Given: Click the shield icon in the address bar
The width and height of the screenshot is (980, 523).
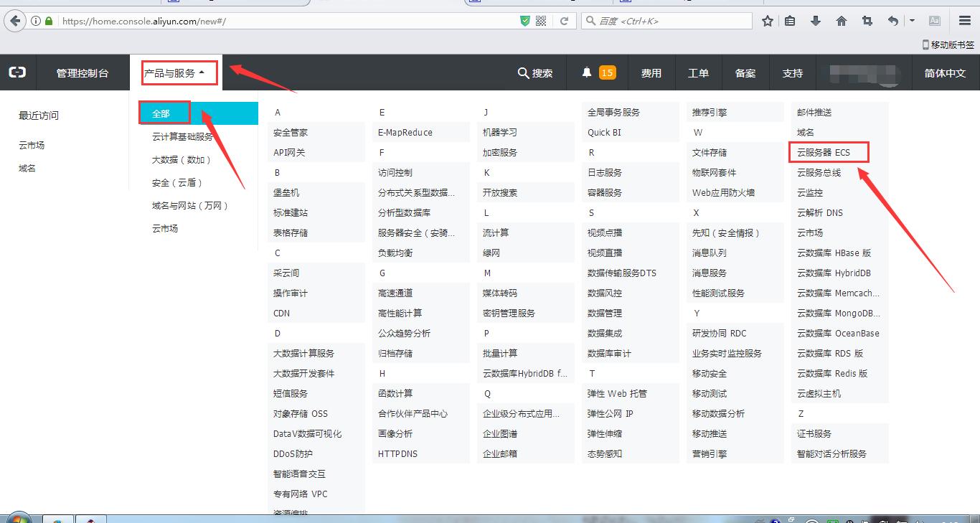Looking at the screenshot, I should [526, 20].
